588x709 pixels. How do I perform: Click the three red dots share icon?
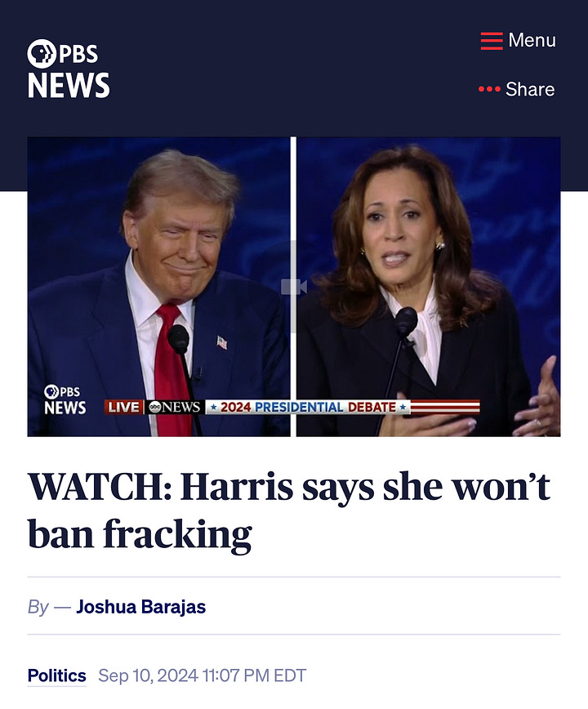pyautogui.click(x=489, y=89)
